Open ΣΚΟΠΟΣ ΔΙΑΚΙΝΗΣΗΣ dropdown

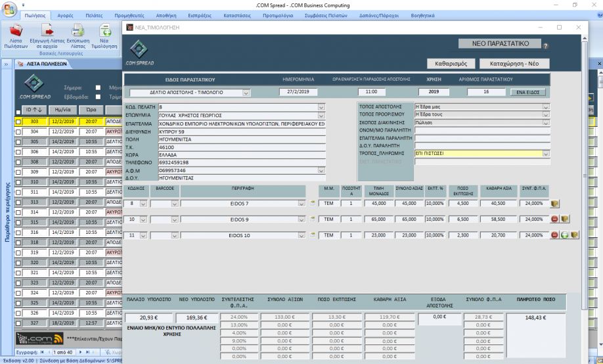(x=546, y=122)
